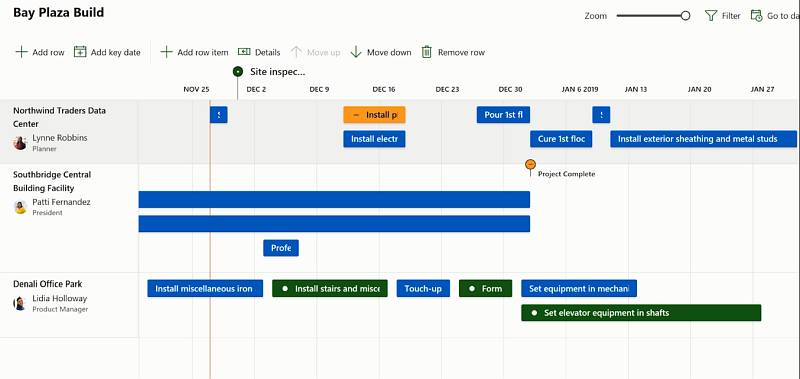Image resolution: width=800 pixels, height=379 pixels.
Task: Open Details panel icon
Action: (x=244, y=52)
